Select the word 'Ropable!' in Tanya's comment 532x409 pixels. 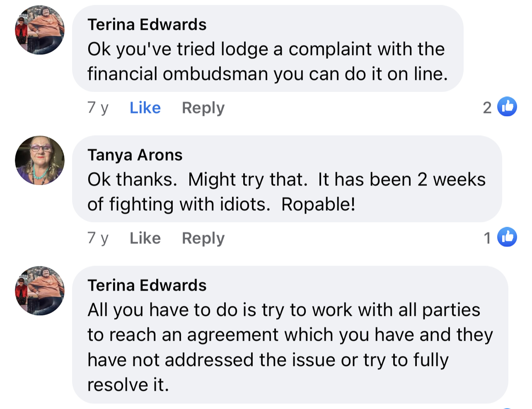point(318,204)
